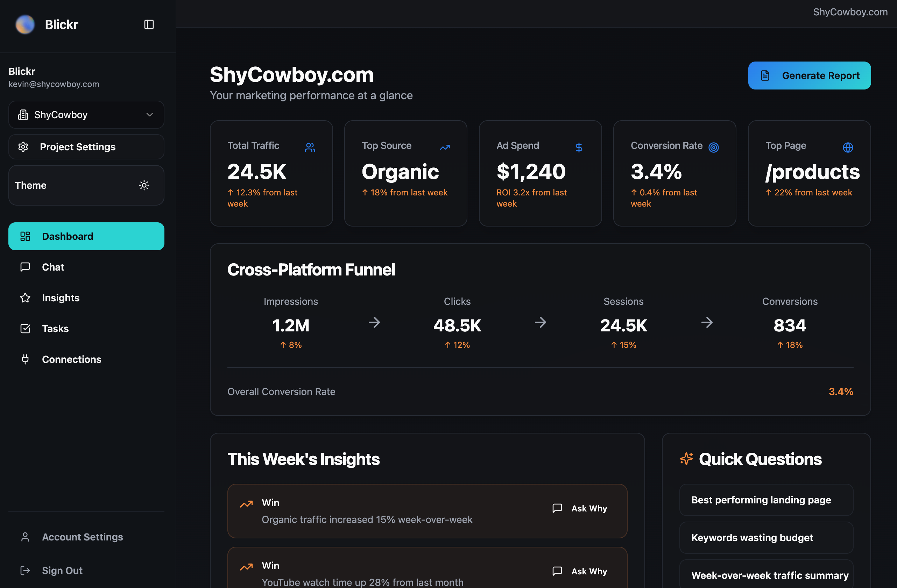Click the star icon next to Insights
Viewport: 897px width, 588px height.
pyautogui.click(x=25, y=297)
